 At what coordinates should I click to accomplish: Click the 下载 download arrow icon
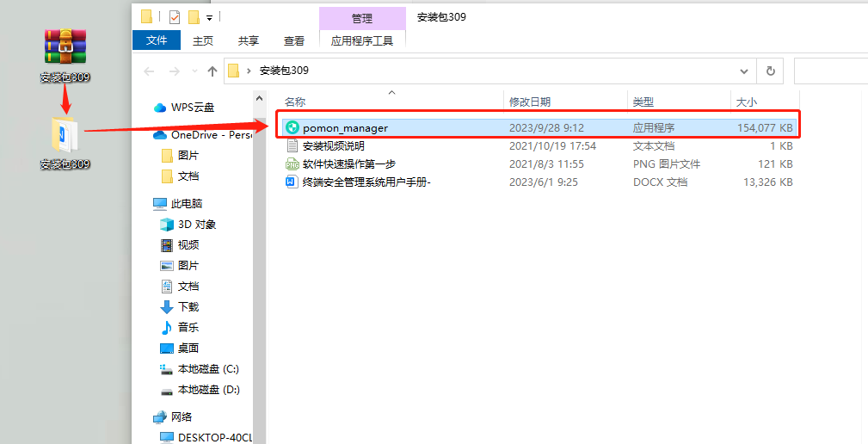coord(167,306)
